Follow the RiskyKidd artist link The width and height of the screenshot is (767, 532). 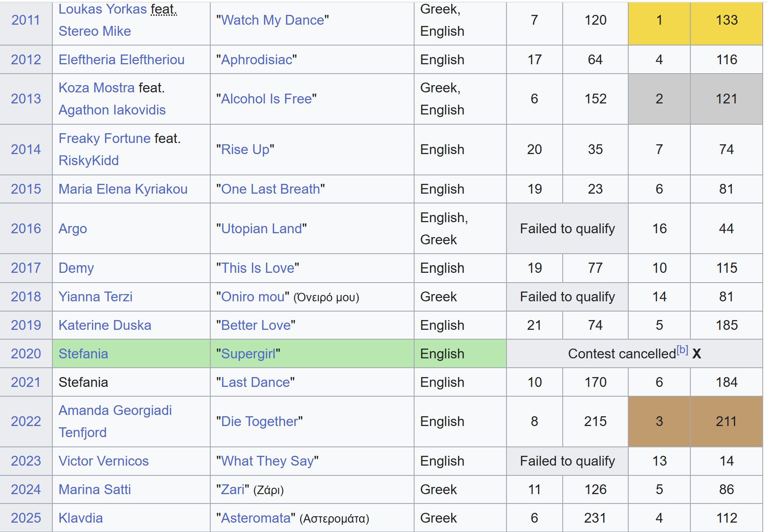pyautogui.click(x=89, y=160)
